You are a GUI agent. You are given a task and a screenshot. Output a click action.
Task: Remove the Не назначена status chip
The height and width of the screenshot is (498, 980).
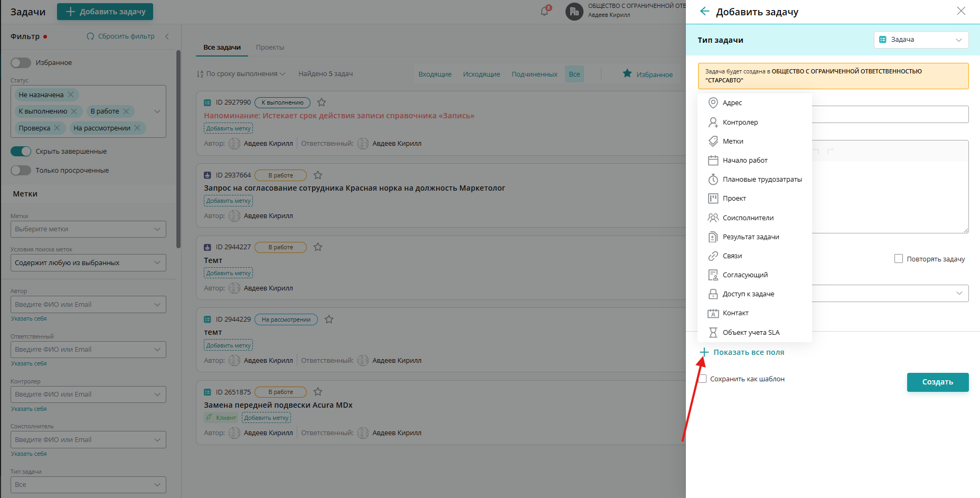click(x=71, y=95)
